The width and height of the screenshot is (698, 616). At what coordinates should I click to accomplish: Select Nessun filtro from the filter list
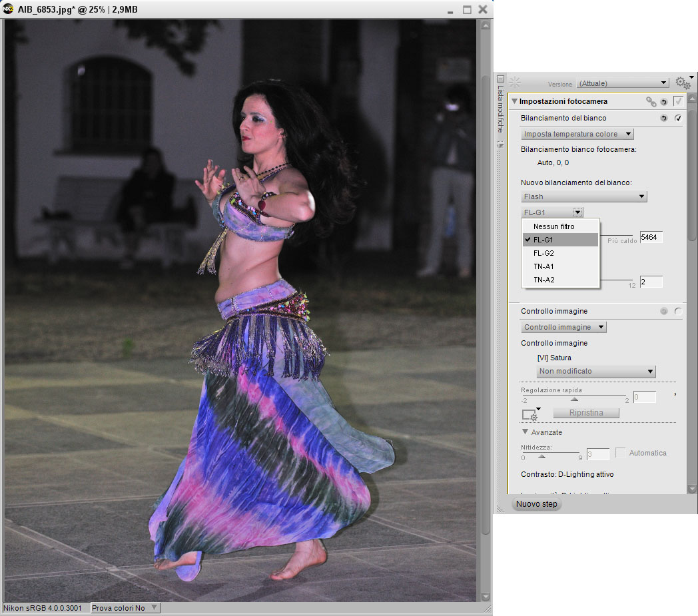560,226
